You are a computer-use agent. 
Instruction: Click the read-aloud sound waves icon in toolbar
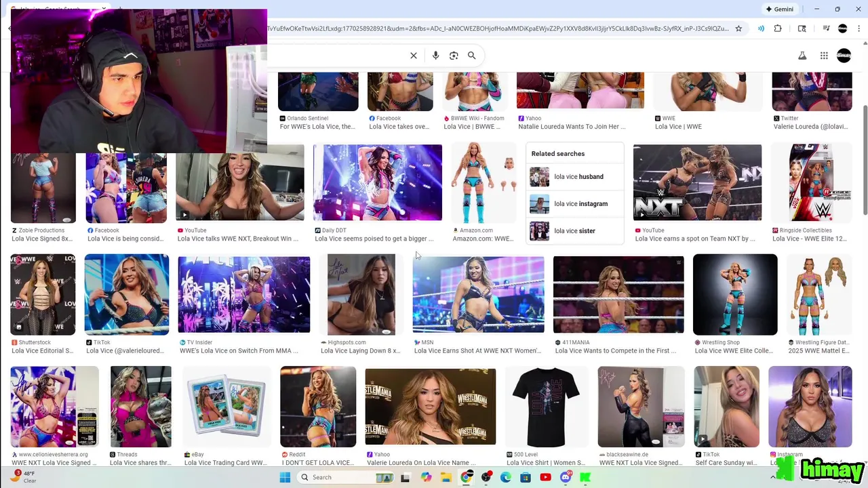point(761,28)
